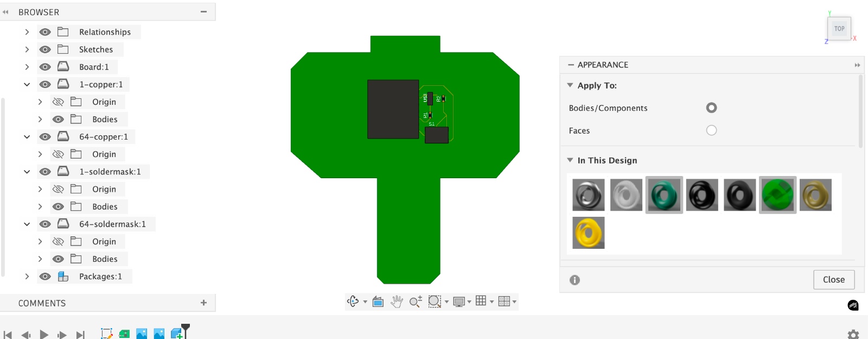868x339 pixels.
Task: Open the Display Settings dropdown arrow
Action: (469, 302)
